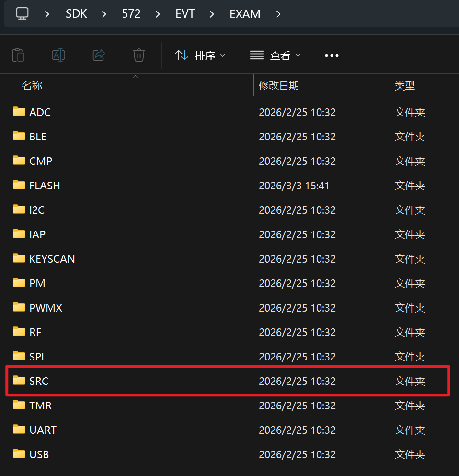Select the PWMX folder name
The image size is (459, 476).
click(46, 308)
